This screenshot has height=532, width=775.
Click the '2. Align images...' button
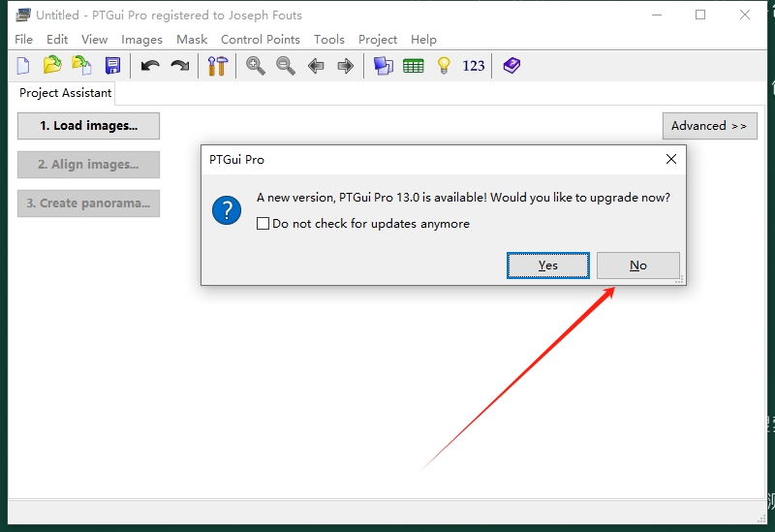tap(88, 164)
